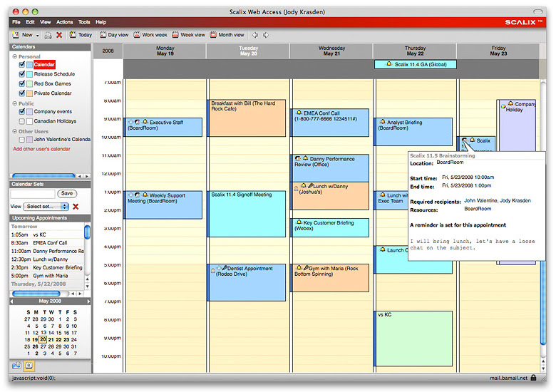Screen dimensions: 556x392
Task: Open the Select set dropdown
Action: click(46, 206)
